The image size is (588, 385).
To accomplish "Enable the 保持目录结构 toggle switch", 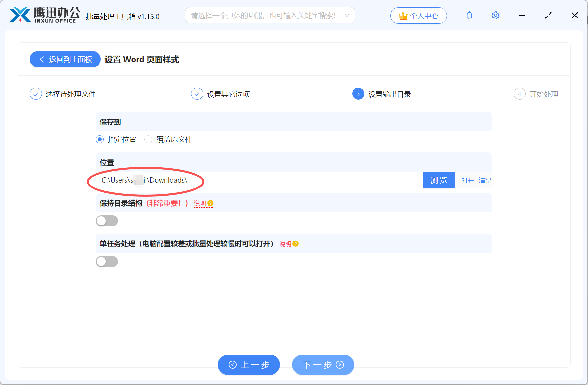I will (x=107, y=221).
